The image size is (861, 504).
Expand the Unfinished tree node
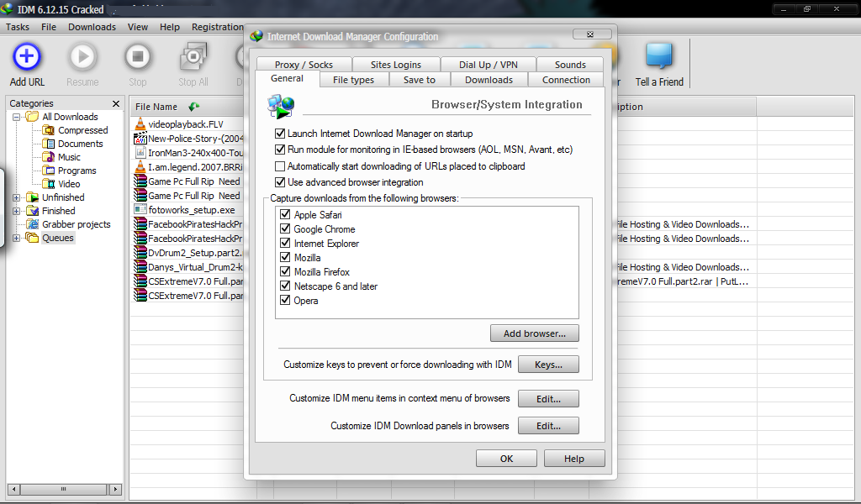(x=17, y=197)
